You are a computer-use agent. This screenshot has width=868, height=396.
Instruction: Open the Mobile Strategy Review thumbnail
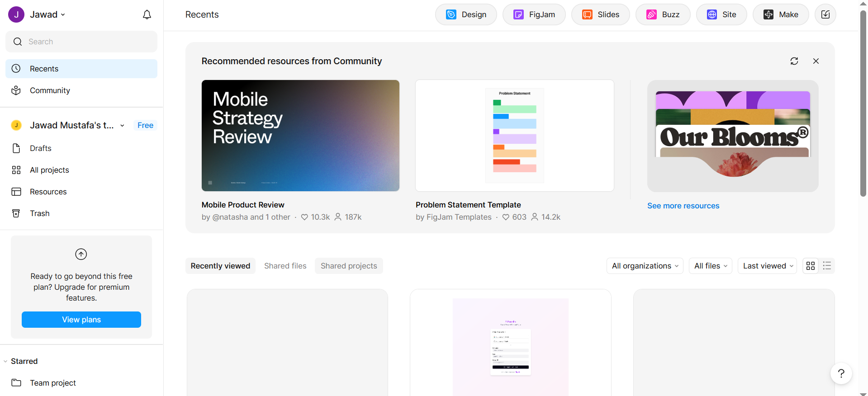[x=300, y=136]
